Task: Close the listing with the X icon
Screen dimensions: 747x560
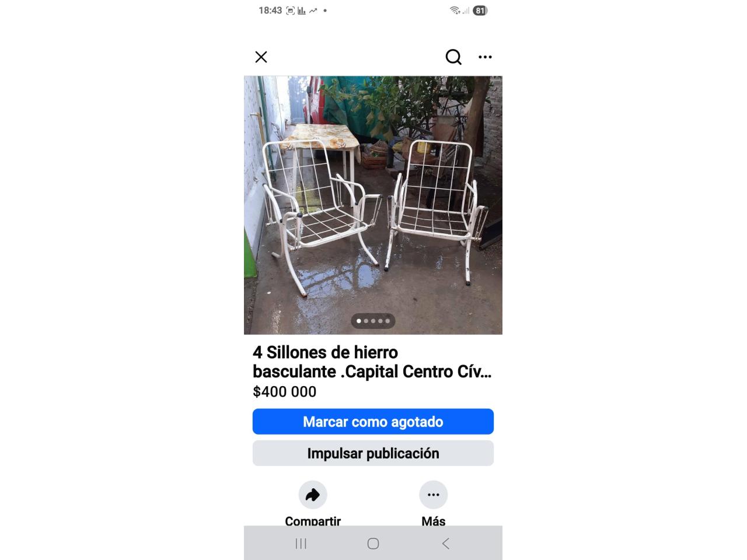Action: [261, 57]
